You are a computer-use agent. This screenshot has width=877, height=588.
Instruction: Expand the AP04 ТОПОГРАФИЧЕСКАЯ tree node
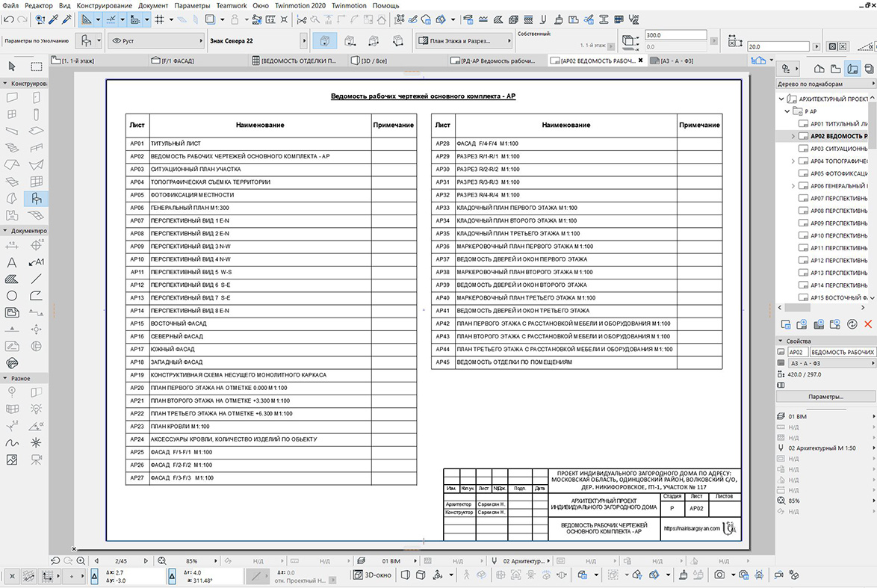pos(793,161)
